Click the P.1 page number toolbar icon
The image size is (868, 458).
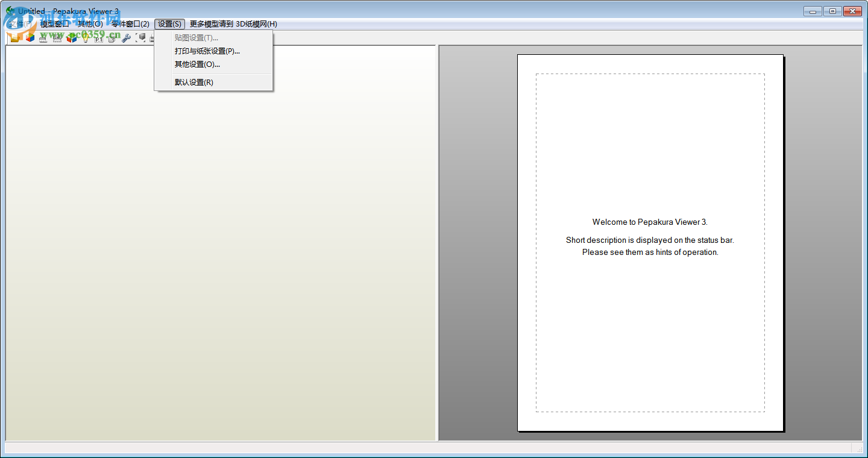[x=99, y=38]
